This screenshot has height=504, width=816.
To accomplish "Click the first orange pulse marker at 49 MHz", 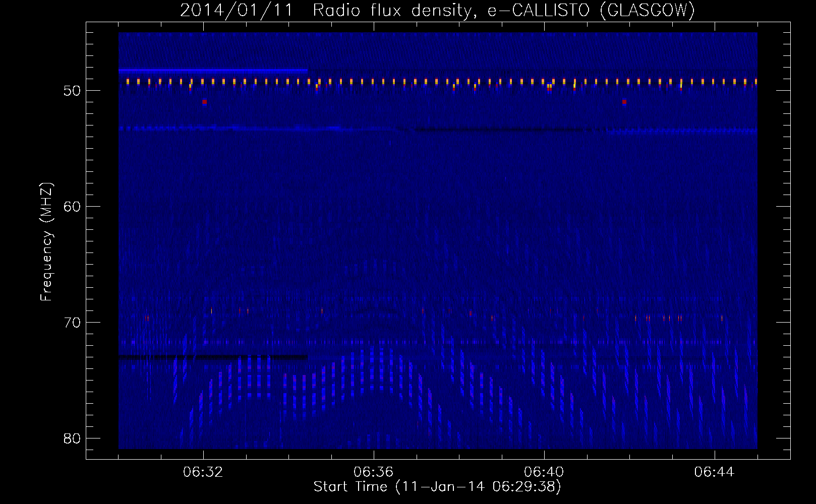I will tap(128, 81).
